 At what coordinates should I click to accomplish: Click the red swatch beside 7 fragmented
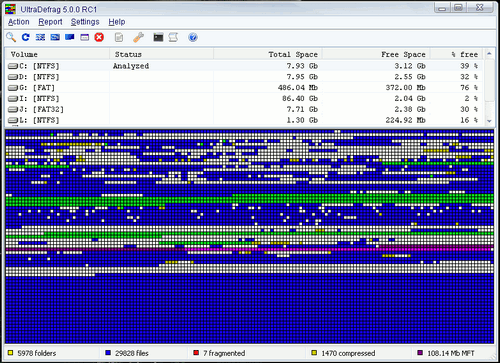click(196, 353)
